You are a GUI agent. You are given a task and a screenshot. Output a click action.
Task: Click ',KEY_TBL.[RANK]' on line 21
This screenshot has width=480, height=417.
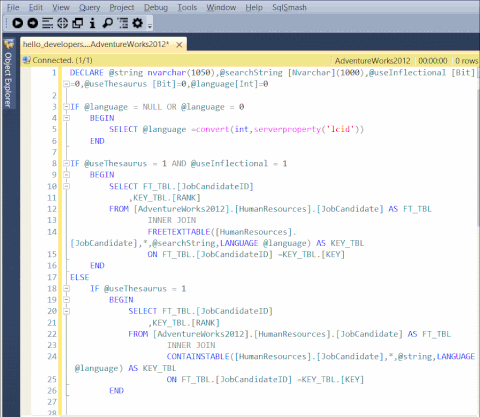tap(184, 323)
